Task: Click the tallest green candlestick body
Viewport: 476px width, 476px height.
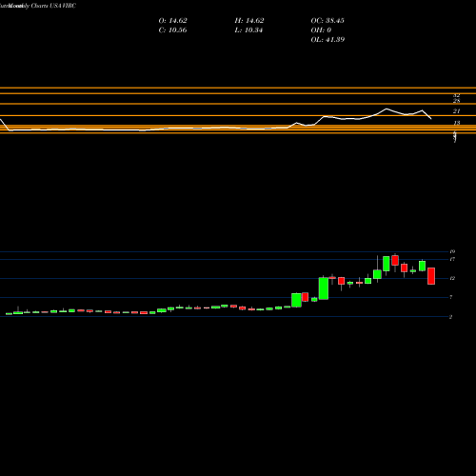Action: [324, 288]
